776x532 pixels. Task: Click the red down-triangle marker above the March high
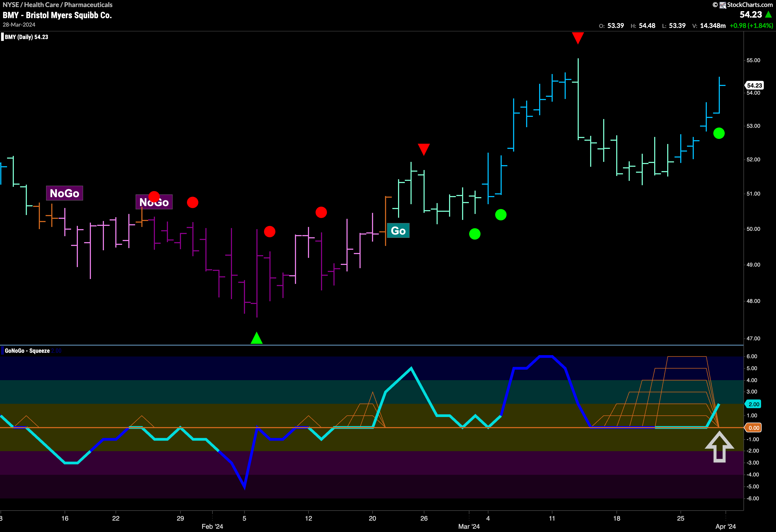[578, 38]
